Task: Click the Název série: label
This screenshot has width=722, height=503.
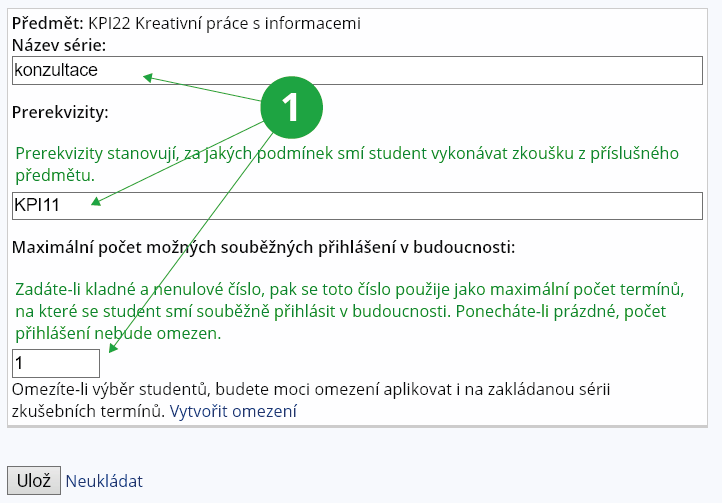Action: [x=59, y=45]
